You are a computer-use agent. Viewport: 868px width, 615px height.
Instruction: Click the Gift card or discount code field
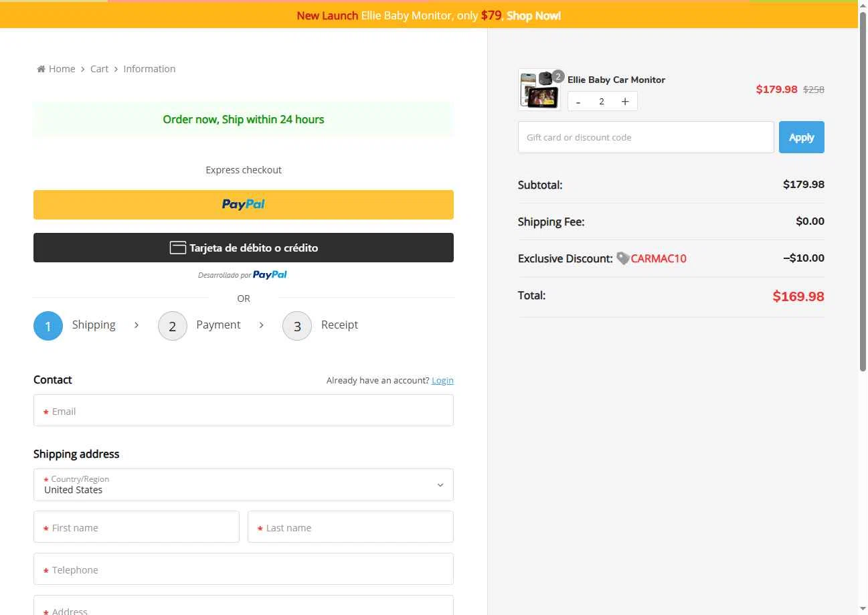pos(646,137)
